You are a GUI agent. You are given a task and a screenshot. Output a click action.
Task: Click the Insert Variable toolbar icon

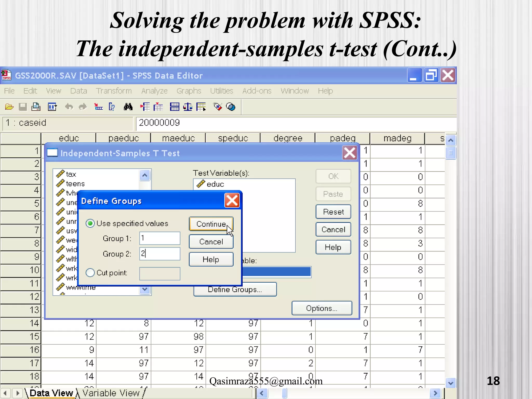tap(158, 107)
